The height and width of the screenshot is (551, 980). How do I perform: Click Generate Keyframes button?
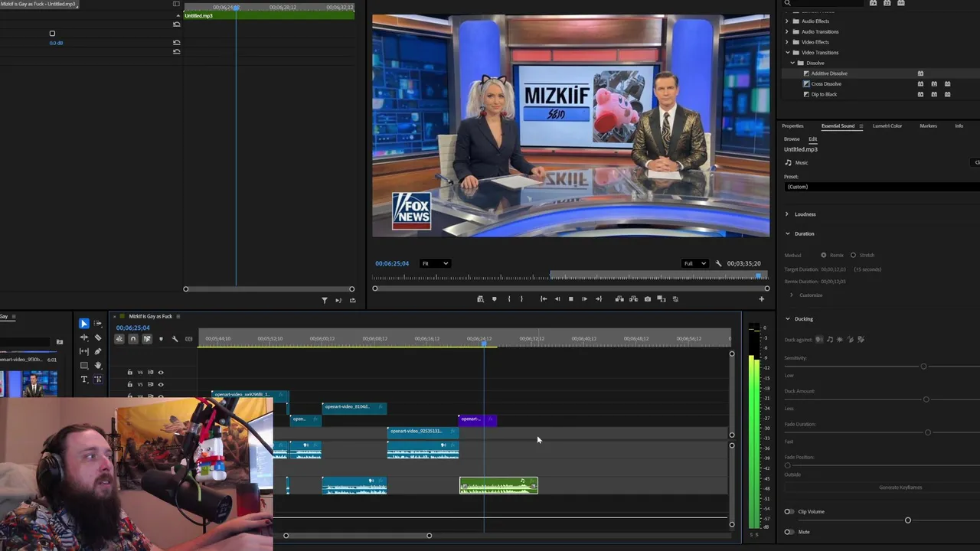click(900, 487)
